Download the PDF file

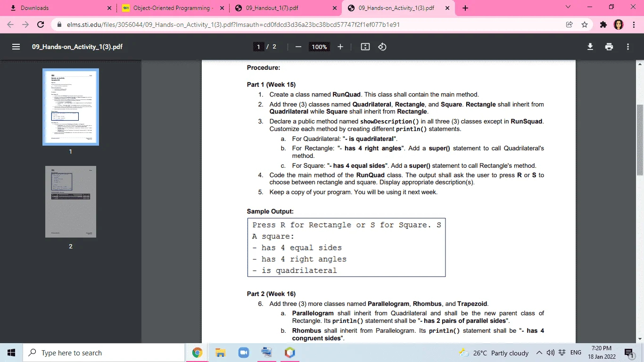[590, 47]
